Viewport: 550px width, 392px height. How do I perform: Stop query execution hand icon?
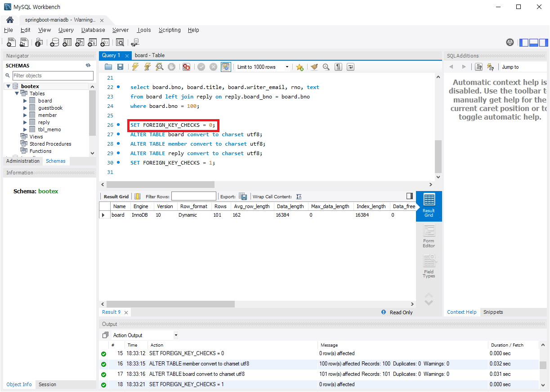click(x=171, y=67)
